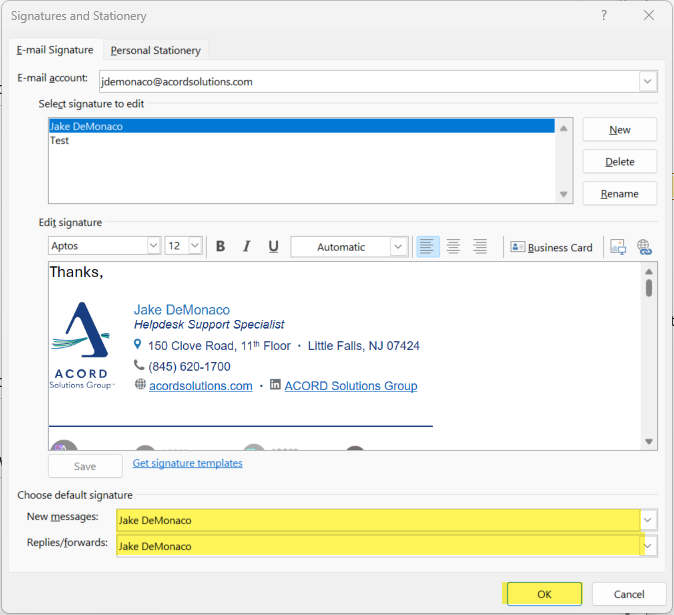The width and height of the screenshot is (674, 615).
Task: Select the Test signature in list
Action: [60, 141]
